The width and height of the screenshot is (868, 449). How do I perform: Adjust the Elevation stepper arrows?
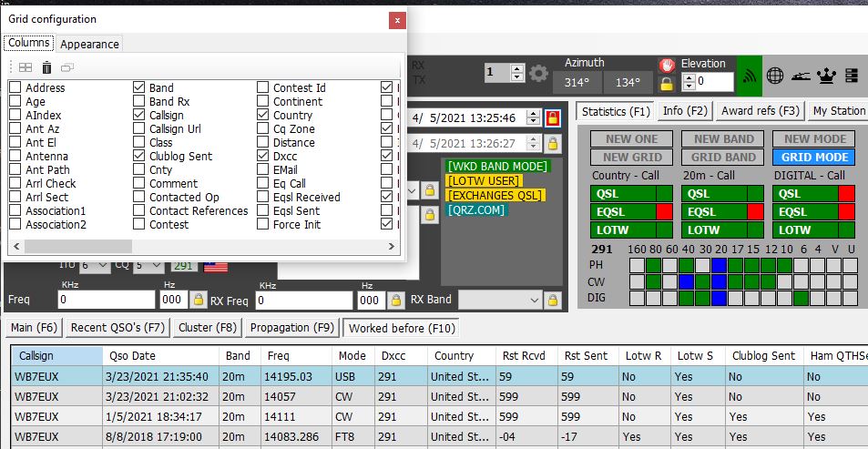point(689,83)
